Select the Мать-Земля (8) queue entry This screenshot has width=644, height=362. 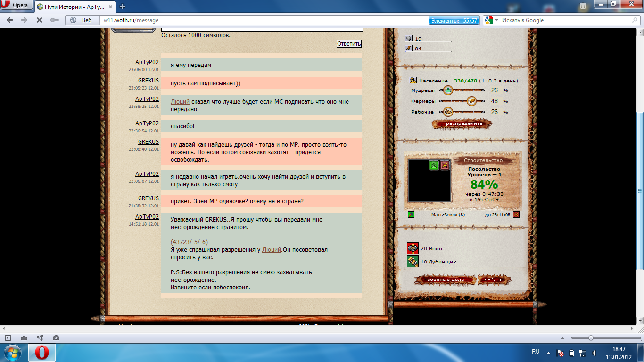point(448,215)
